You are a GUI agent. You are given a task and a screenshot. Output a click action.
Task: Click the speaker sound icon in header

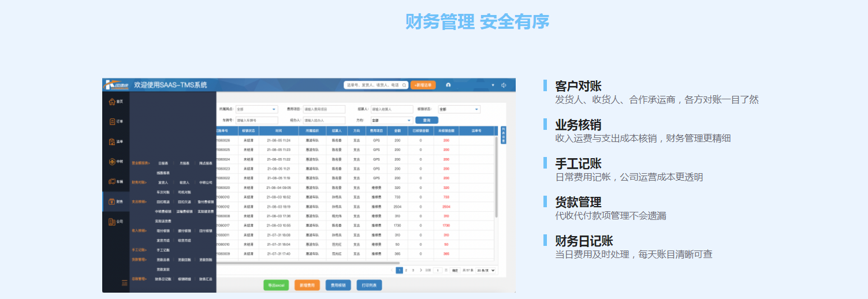tap(504, 85)
